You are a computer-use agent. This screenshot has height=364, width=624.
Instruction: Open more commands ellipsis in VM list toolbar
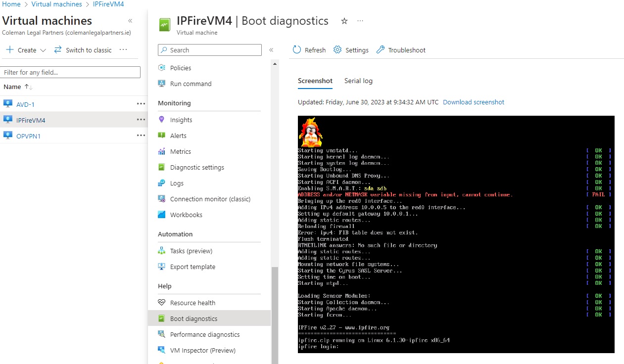click(123, 50)
